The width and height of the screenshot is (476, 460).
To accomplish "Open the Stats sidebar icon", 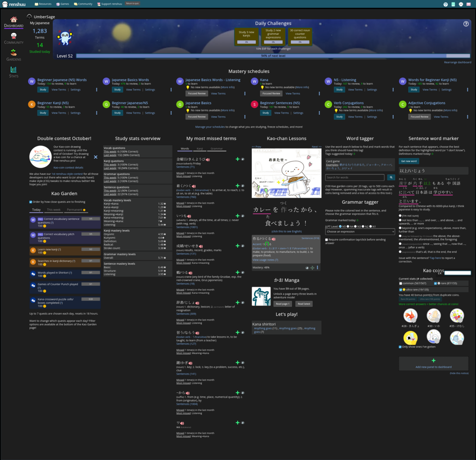I will point(13,72).
